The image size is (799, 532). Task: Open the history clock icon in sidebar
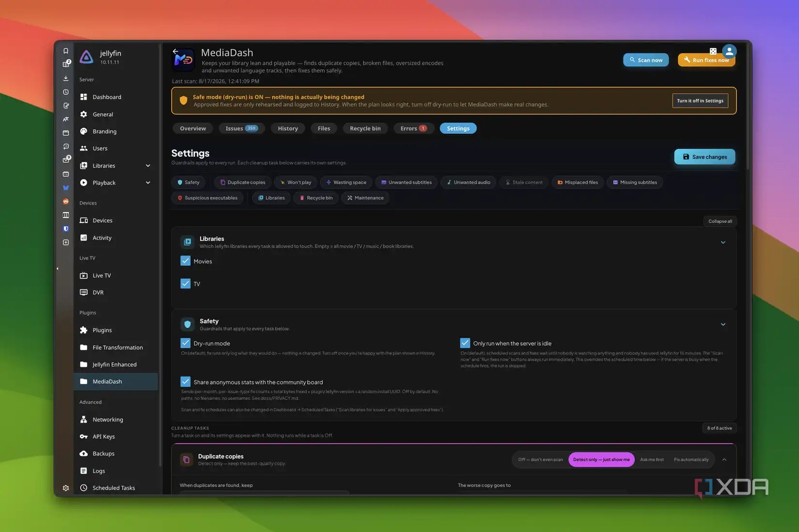(x=65, y=92)
